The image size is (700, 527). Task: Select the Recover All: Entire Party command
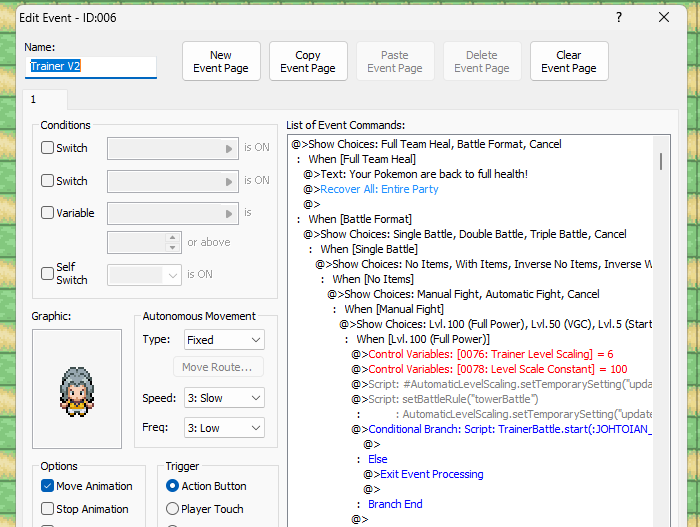[x=378, y=189]
